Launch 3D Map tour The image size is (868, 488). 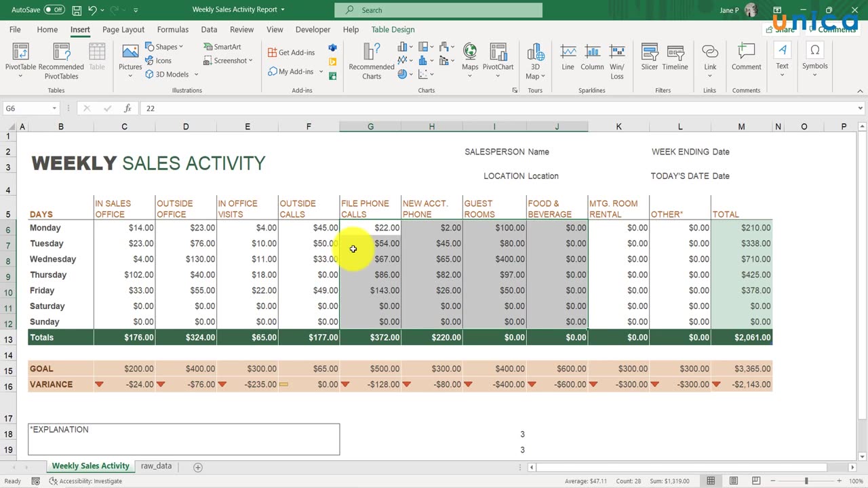pyautogui.click(x=535, y=60)
